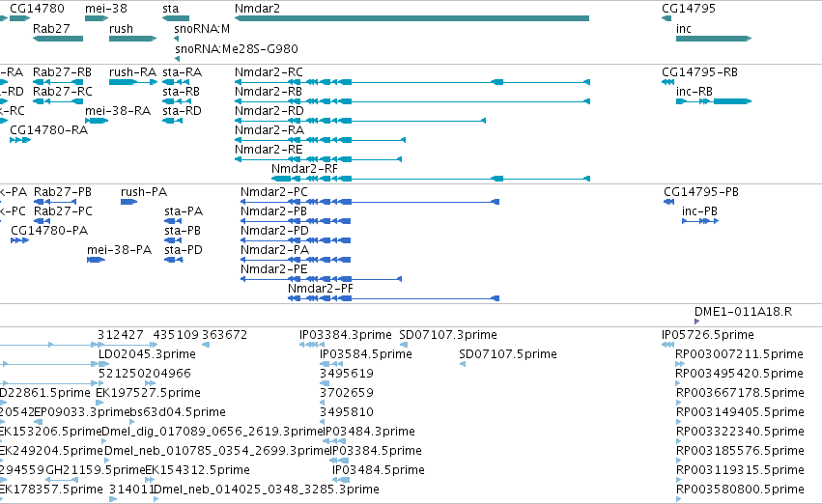Click transcript inc-RB
Screen dimensions: 822x504
tap(694, 92)
